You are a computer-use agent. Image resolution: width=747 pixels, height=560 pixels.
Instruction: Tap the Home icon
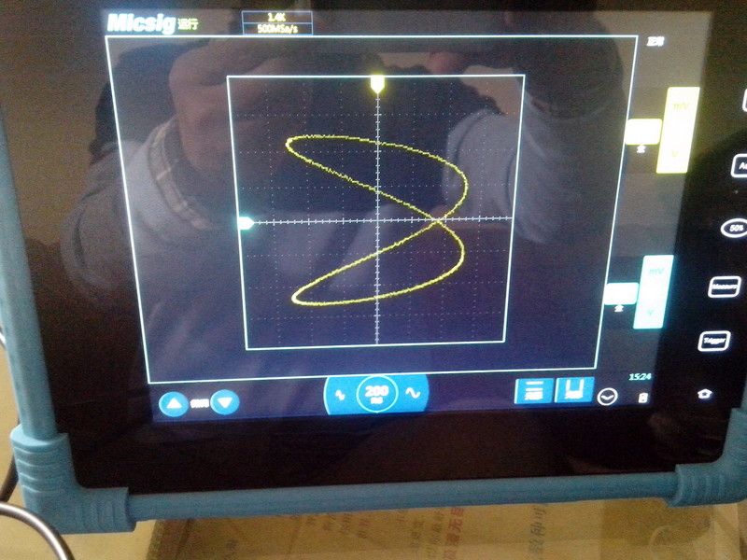tap(704, 394)
